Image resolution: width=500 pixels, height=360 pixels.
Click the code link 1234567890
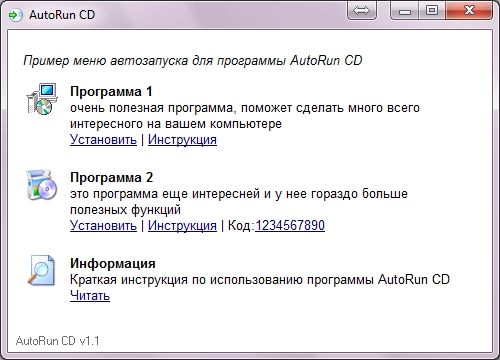tap(290, 225)
